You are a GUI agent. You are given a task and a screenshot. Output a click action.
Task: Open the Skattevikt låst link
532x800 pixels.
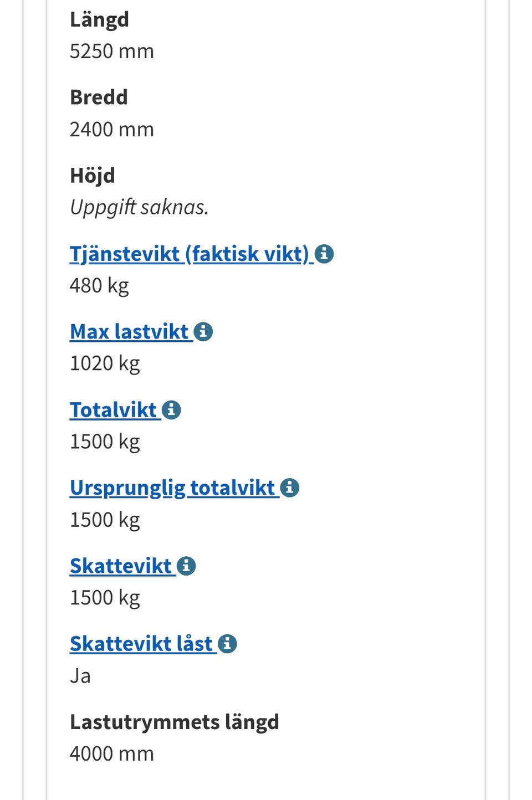(141, 644)
